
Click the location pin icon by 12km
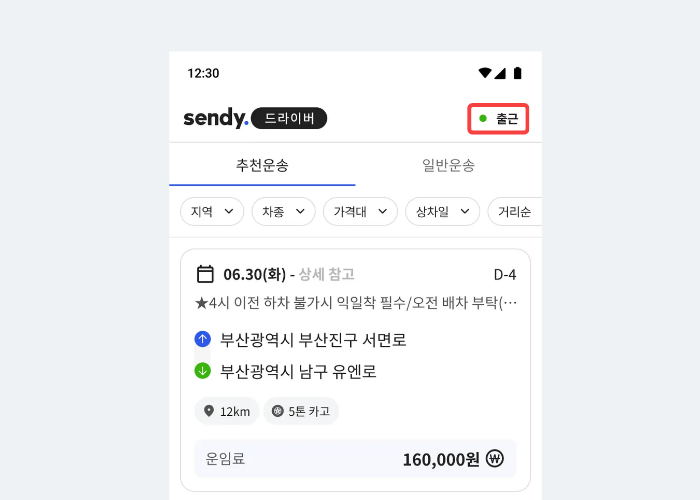pyautogui.click(x=208, y=411)
